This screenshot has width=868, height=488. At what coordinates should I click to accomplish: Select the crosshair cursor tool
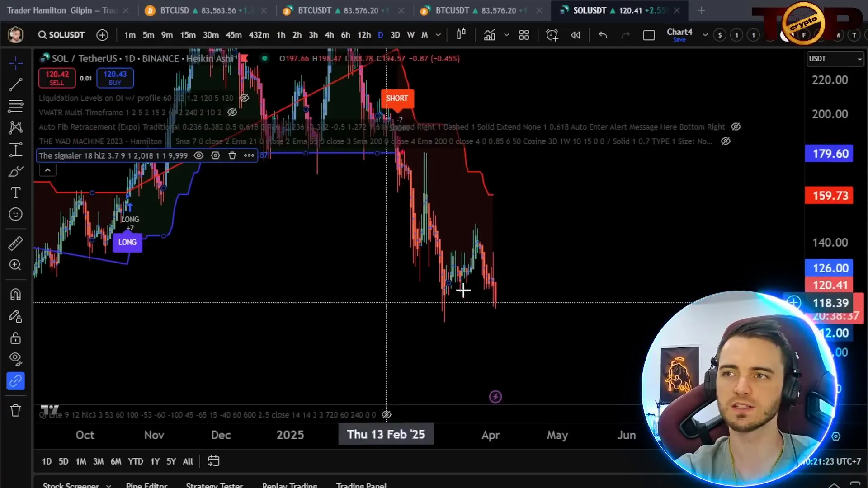pyautogui.click(x=15, y=63)
